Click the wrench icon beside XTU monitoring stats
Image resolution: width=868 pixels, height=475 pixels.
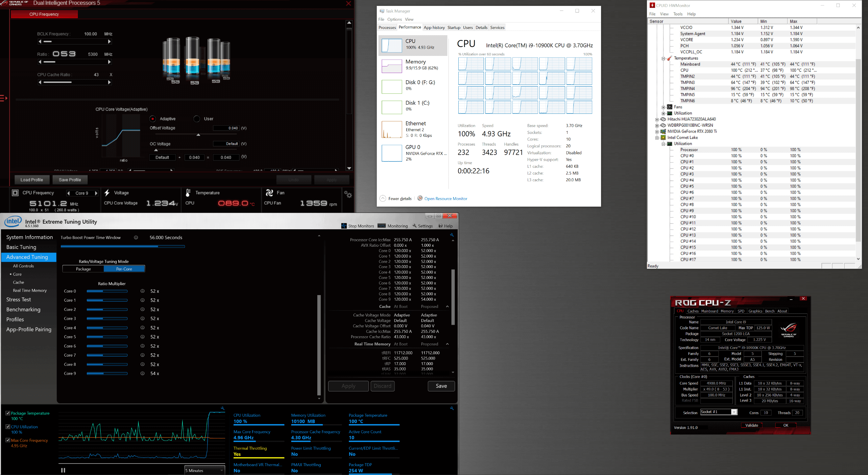click(452, 408)
